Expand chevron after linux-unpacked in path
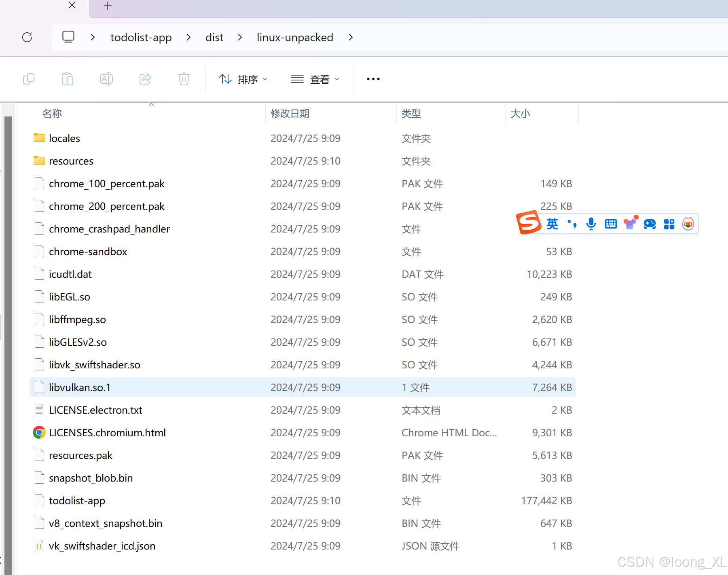This screenshot has width=728, height=575. pyautogui.click(x=351, y=37)
